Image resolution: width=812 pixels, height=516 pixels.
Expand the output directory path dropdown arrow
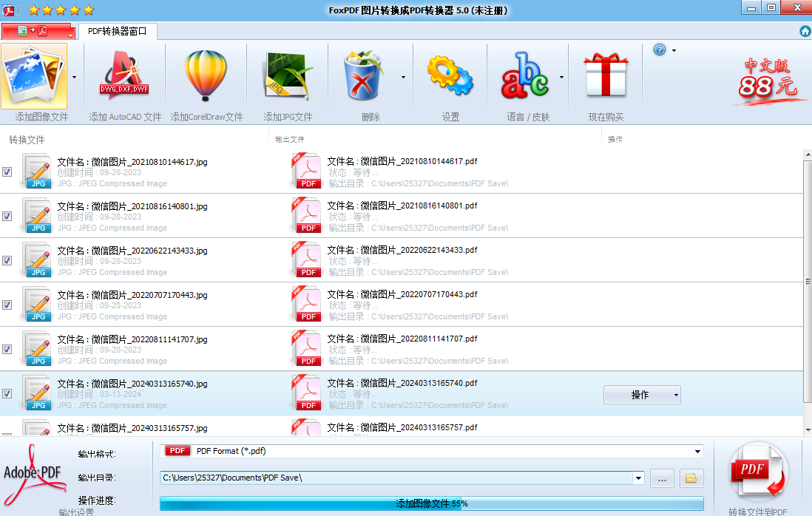tap(638, 478)
